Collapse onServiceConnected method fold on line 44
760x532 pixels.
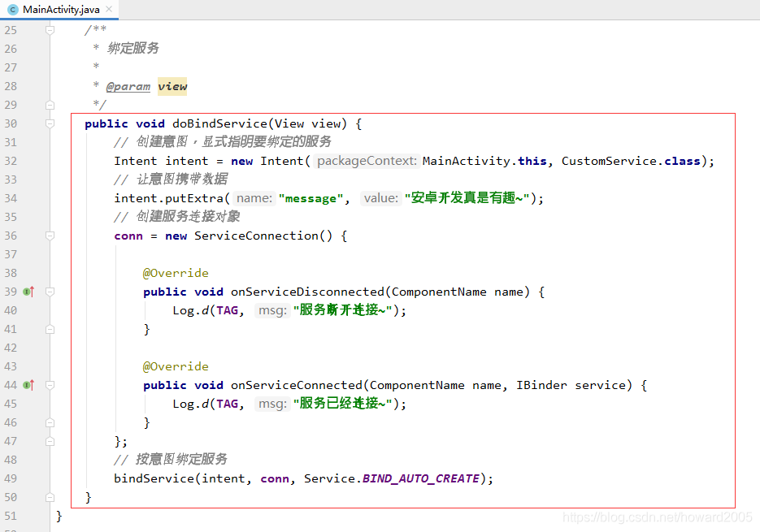(50, 385)
